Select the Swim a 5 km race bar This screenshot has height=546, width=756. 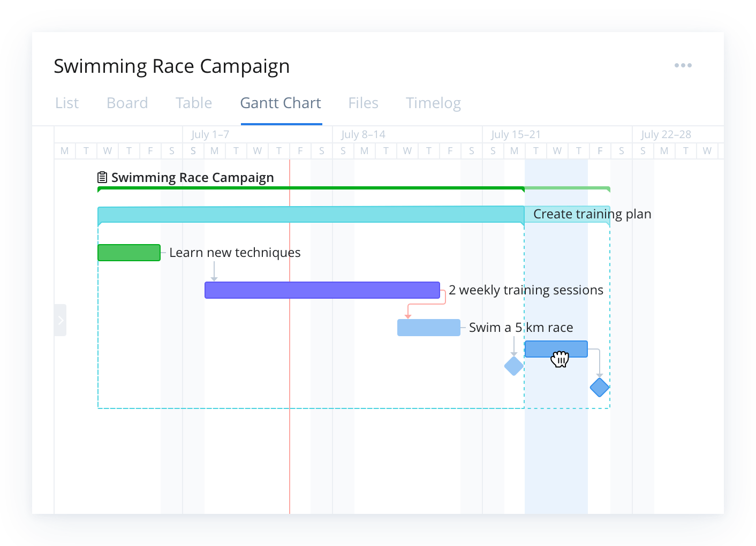(428, 327)
